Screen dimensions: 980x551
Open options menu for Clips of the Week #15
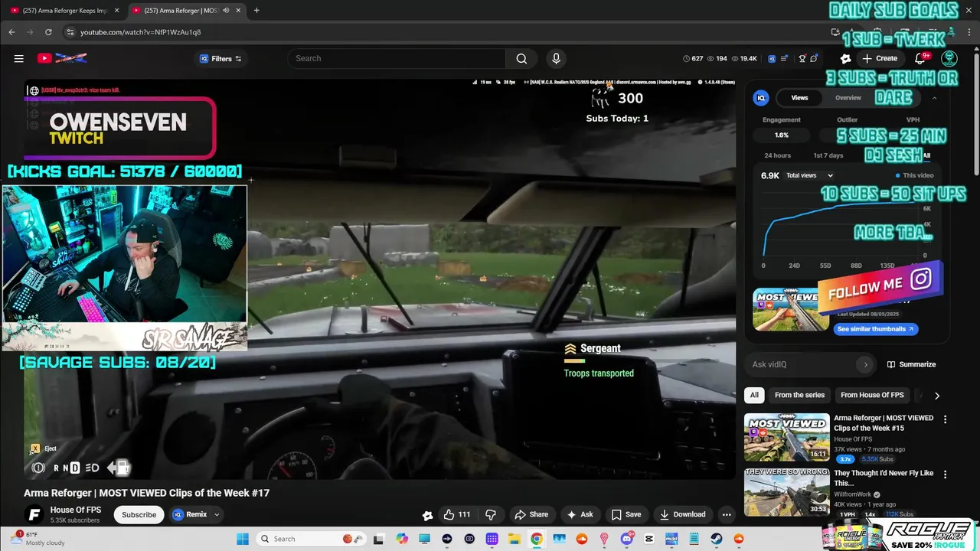[x=945, y=419]
